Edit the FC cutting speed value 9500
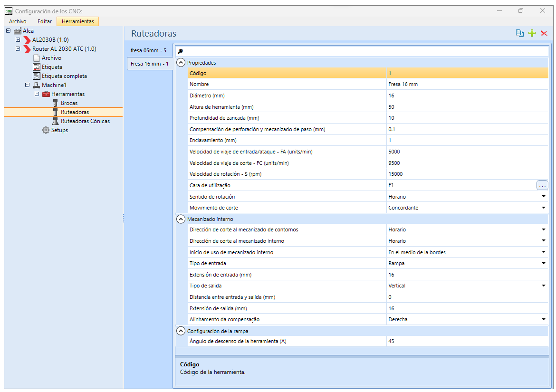 467,163
